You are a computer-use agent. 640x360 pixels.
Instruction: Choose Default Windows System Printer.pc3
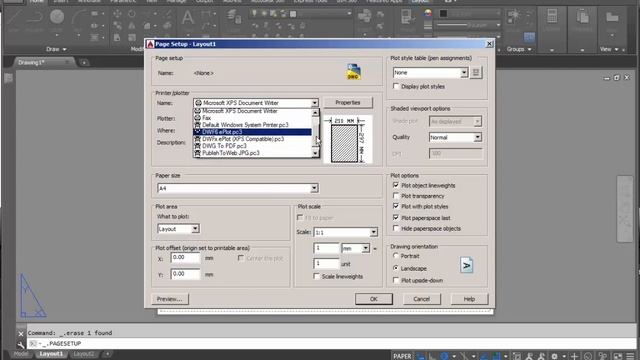pos(252,125)
